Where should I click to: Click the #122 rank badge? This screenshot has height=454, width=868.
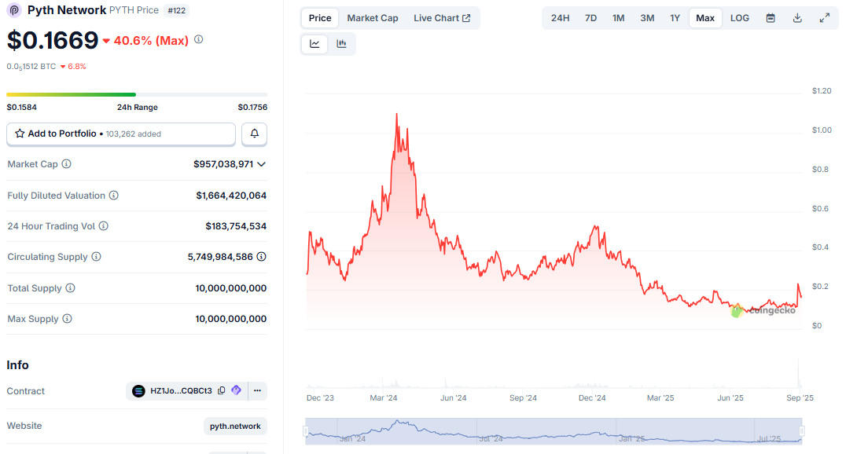click(x=177, y=10)
